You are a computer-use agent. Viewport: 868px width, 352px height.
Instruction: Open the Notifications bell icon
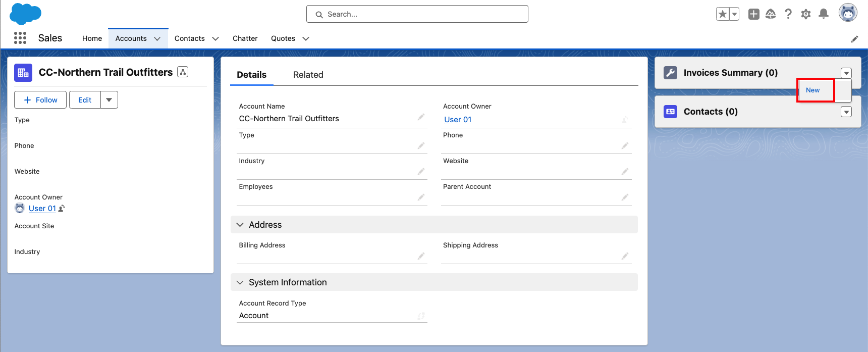point(823,14)
